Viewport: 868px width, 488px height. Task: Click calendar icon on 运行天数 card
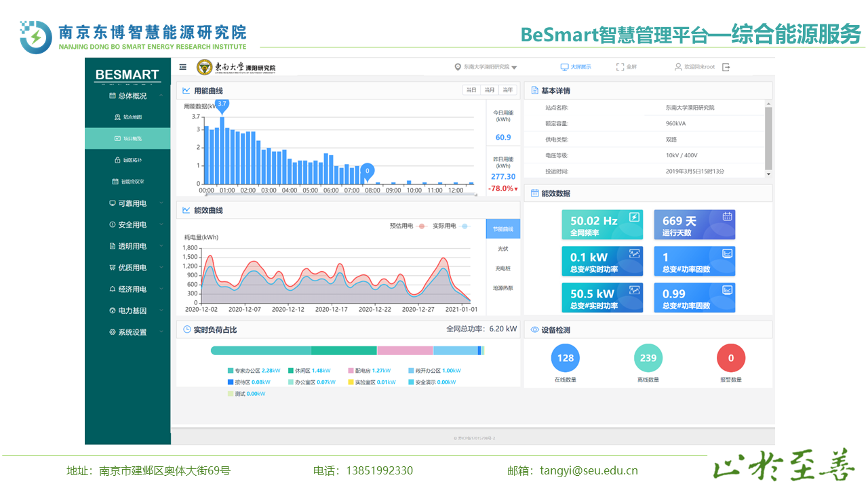tap(727, 217)
